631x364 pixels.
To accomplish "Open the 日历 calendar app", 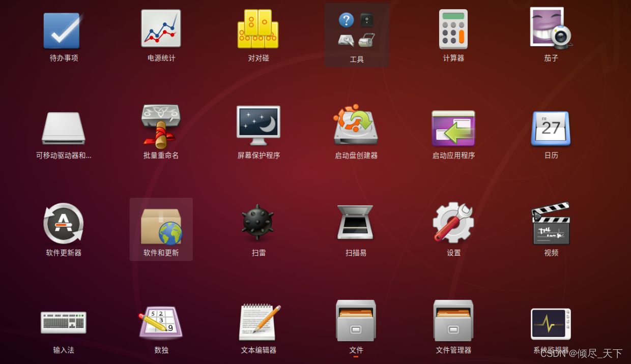I will [x=551, y=127].
